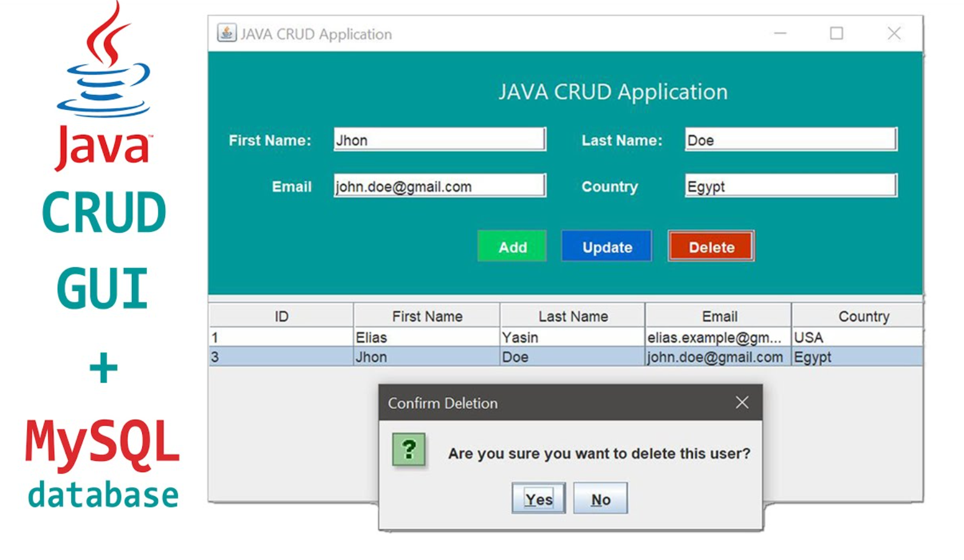
Task: Click the ID cell with value 3
Action: point(281,357)
